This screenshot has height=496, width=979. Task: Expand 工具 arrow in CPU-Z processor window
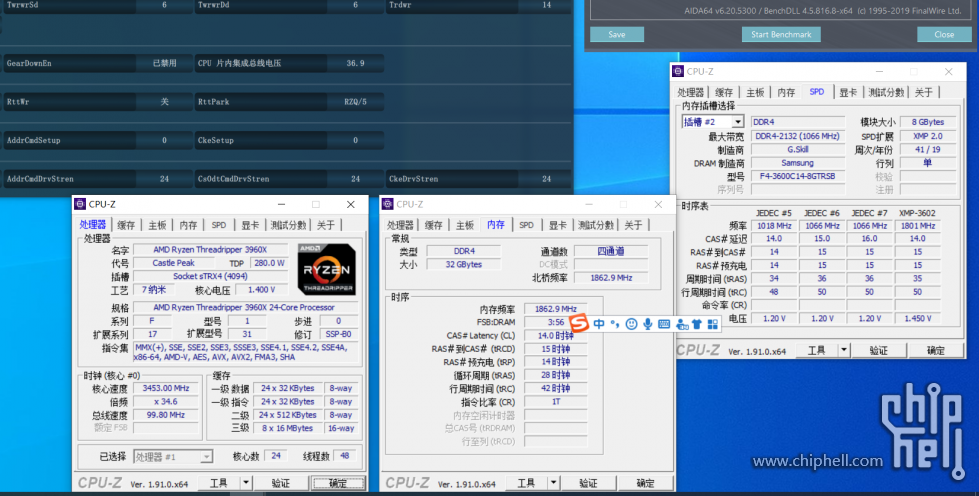[x=246, y=483]
